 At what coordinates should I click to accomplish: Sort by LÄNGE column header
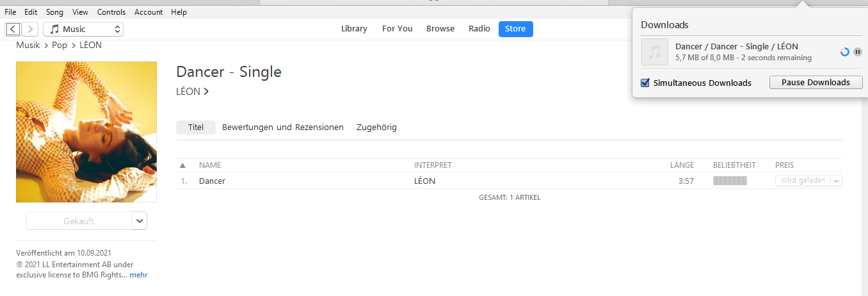tap(682, 165)
